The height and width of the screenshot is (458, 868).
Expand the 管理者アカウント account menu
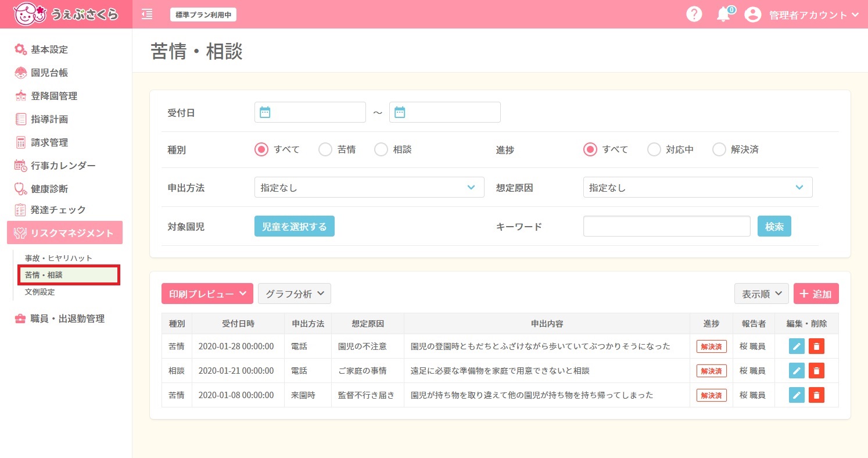click(x=814, y=15)
